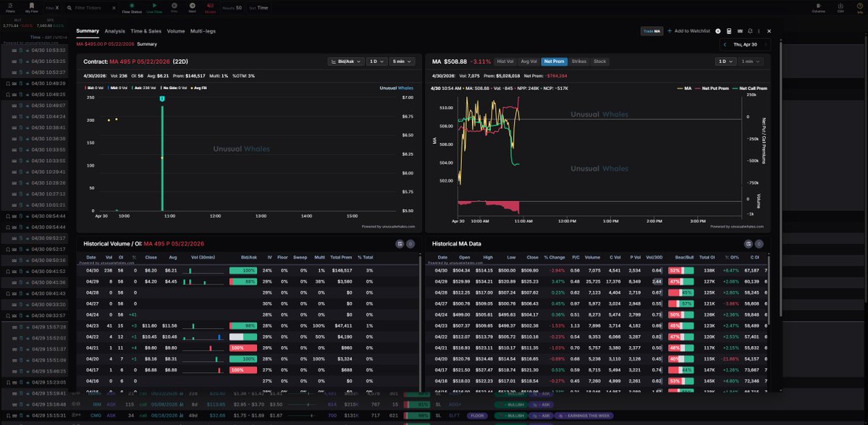Screen dimensions: 868x425
Task: Toggle the Muted sound icon
Action: (211, 6)
